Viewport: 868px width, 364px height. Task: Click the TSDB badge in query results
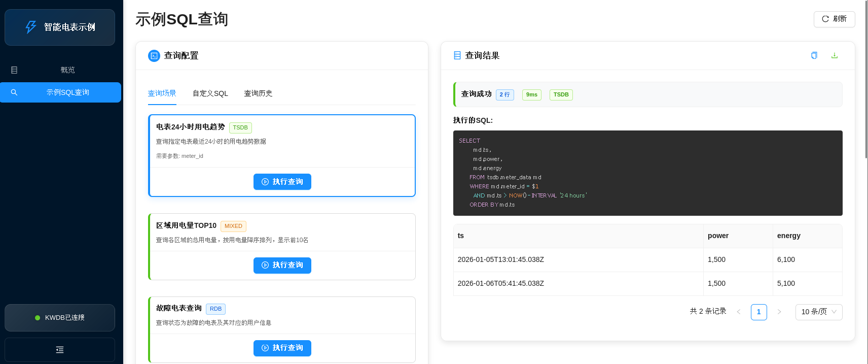561,94
